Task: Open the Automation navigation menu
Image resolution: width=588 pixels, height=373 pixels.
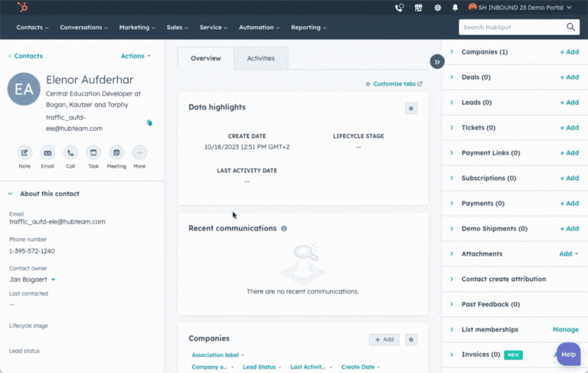Action: [x=259, y=28]
